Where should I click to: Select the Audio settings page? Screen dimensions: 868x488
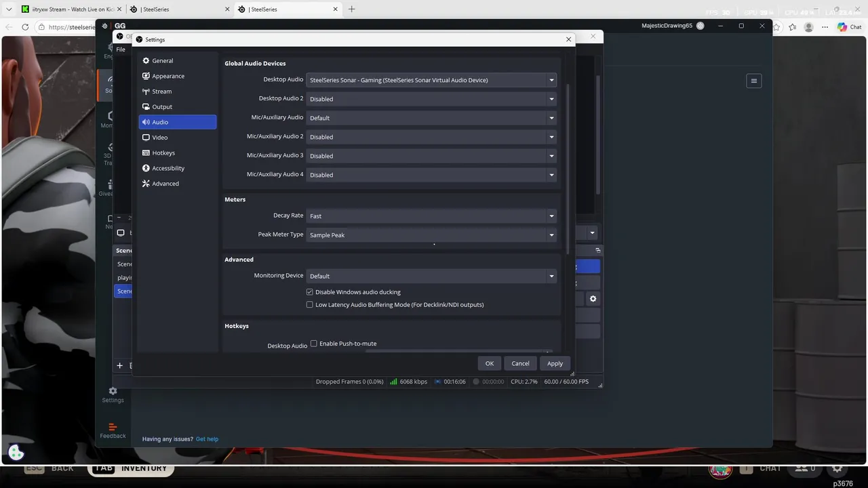click(178, 122)
